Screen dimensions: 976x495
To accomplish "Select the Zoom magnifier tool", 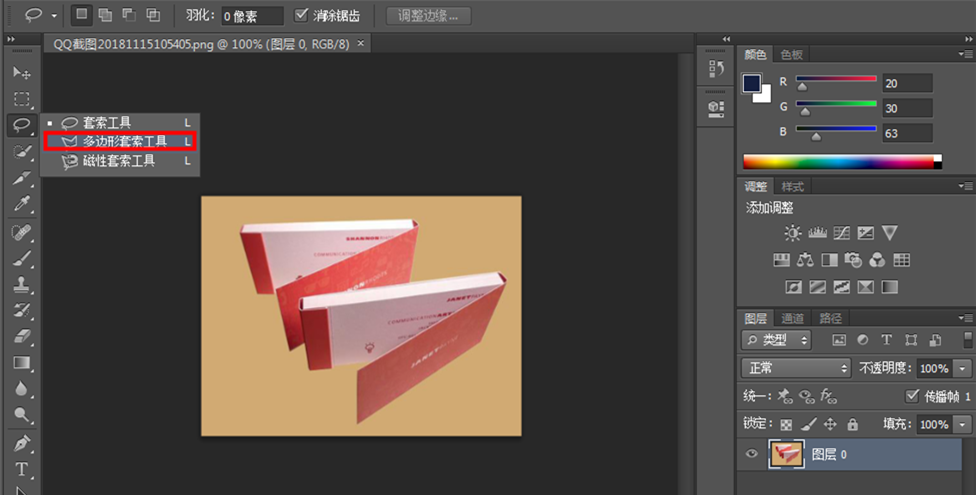I will [x=21, y=414].
